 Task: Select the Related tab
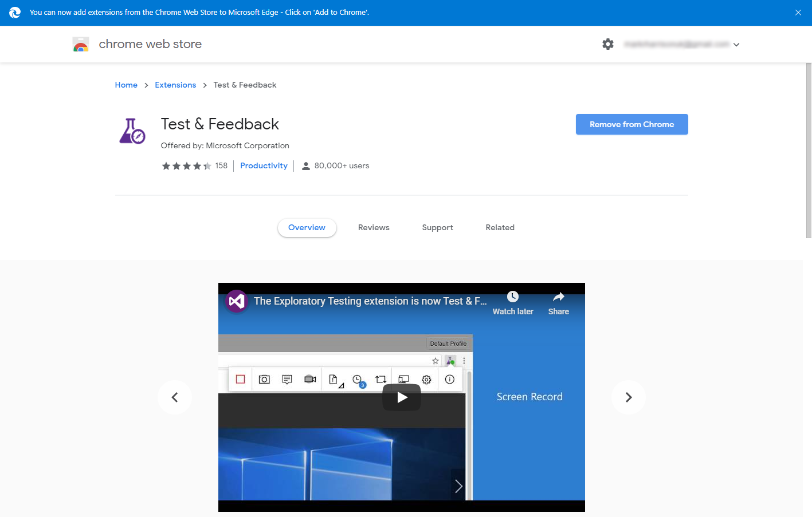pos(500,228)
